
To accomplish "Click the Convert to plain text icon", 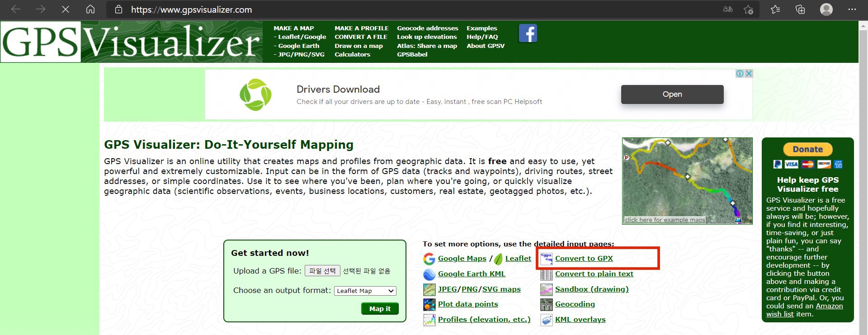I will 547,274.
